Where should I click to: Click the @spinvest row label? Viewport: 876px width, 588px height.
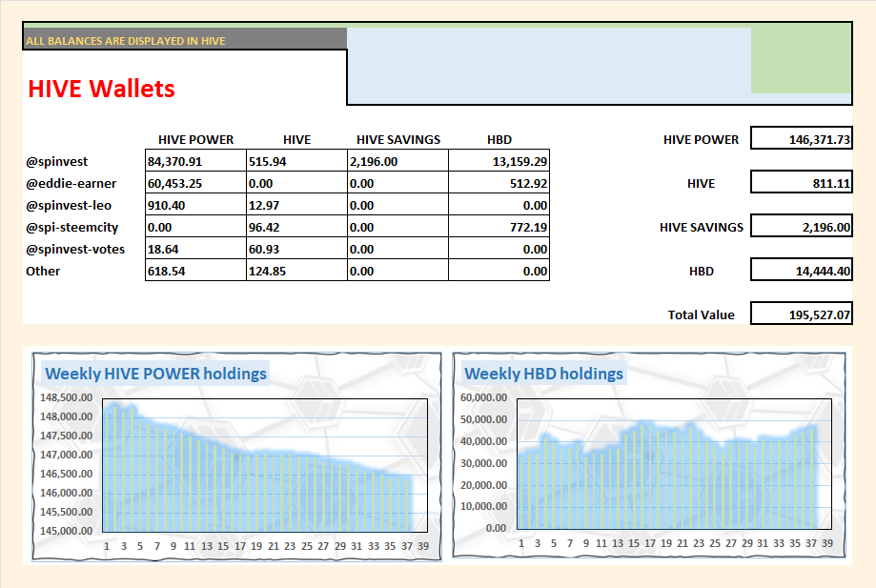[x=56, y=161]
